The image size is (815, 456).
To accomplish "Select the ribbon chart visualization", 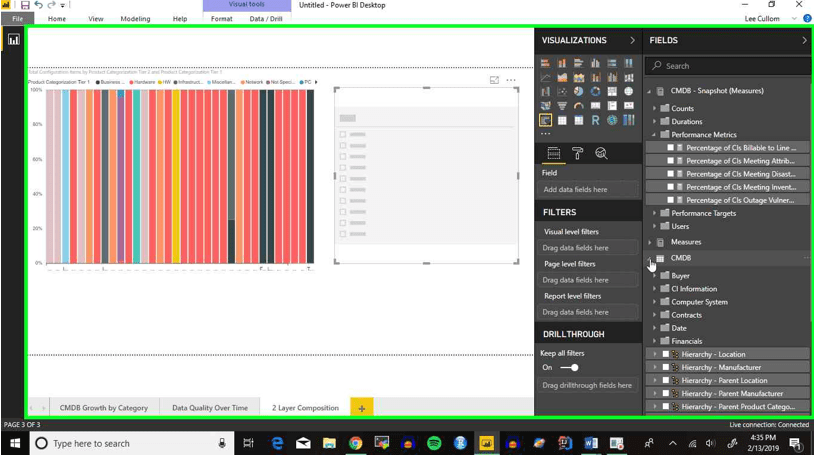I will point(628,77).
